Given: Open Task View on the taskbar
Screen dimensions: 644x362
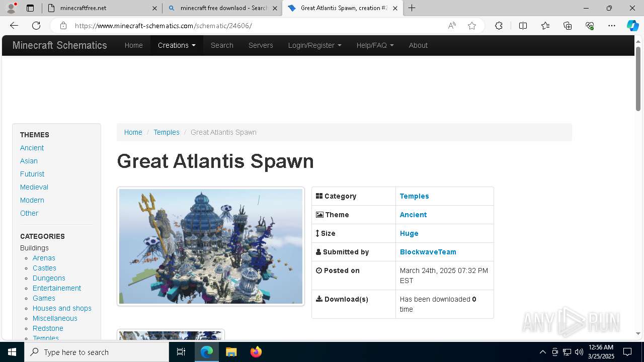Looking at the screenshot, I should [181, 352].
